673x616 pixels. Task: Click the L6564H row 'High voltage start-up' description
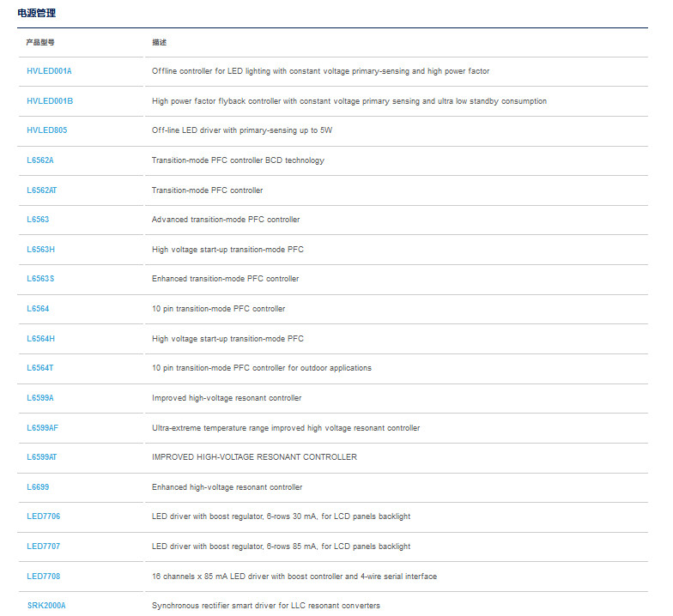pos(228,339)
